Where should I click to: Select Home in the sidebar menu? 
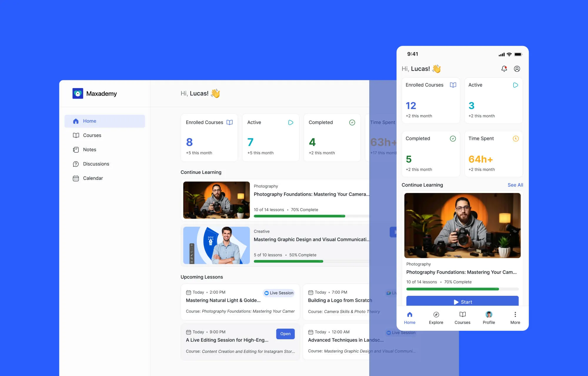pos(89,121)
